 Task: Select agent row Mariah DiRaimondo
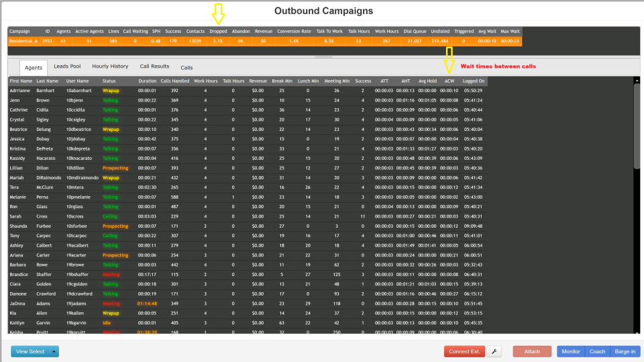click(x=248, y=178)
